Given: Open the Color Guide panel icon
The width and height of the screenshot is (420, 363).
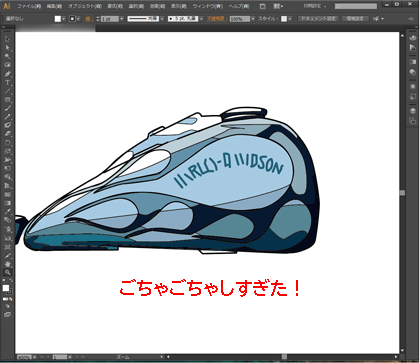Looking at the screenshot, I should [412, 48].
